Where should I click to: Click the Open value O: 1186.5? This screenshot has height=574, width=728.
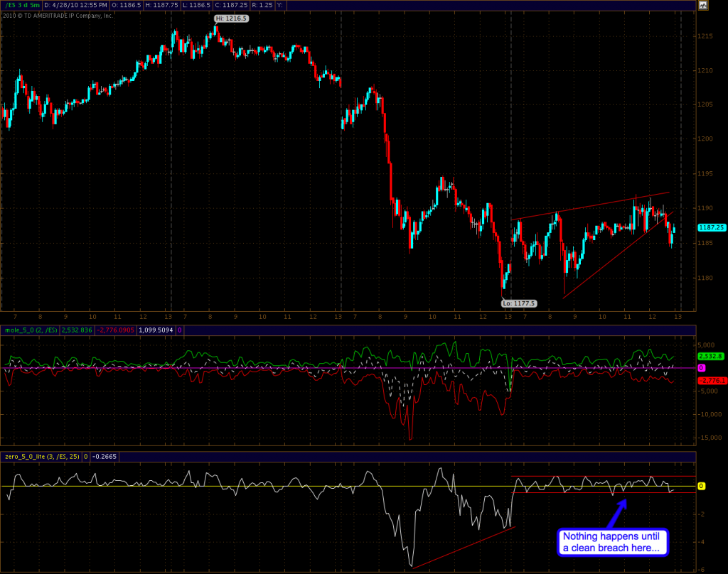128,5
